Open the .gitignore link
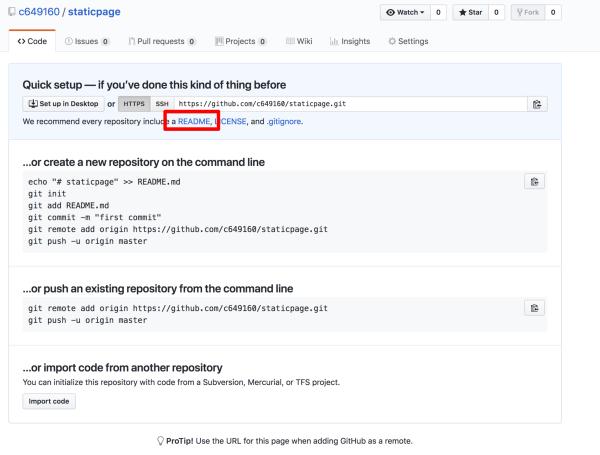 pyautogui.click(x=284, y=121)
